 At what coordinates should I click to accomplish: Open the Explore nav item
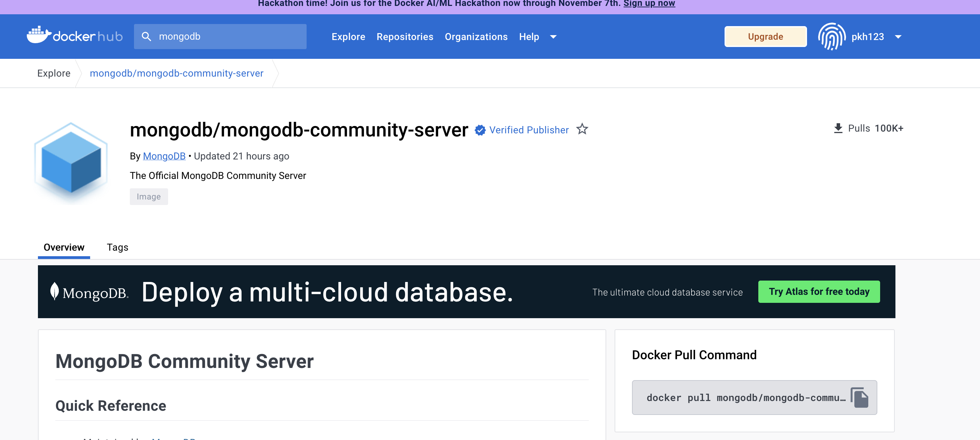click(x=348, y=37)
